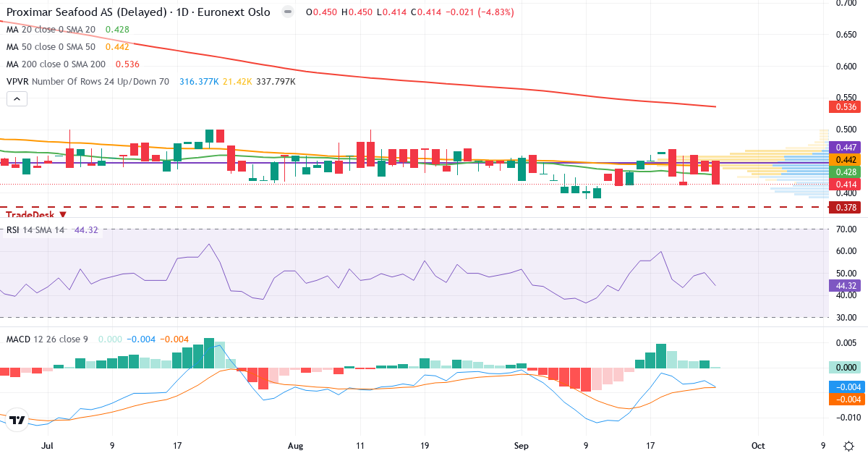Click the TradeDesk label

point(30,215)
